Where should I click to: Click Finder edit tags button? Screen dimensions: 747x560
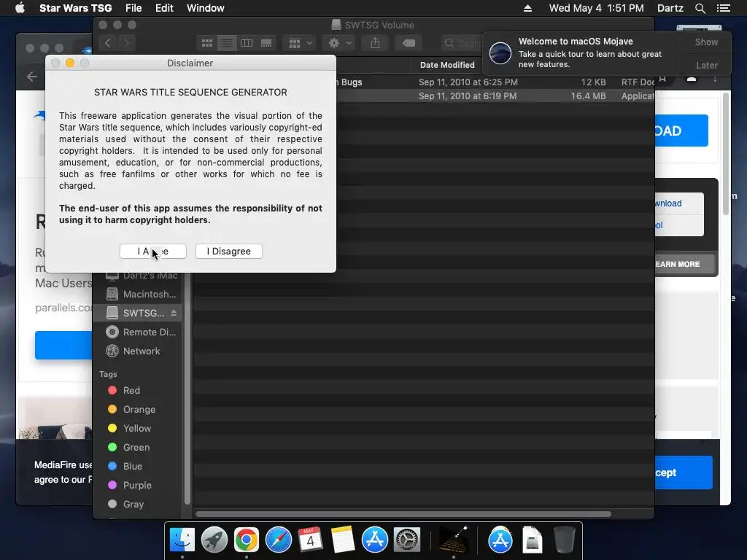point(409,43)
